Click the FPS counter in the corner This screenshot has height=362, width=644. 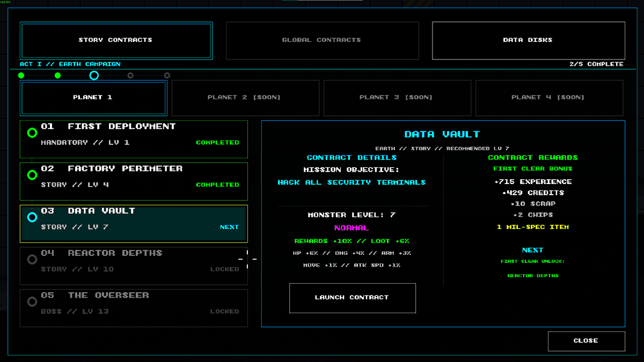5,3
